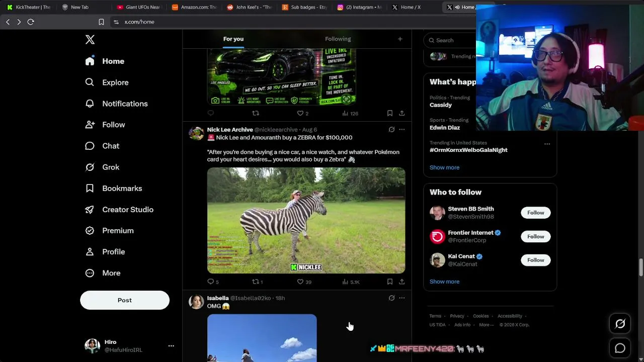Like the post with 2 likes

303,113
